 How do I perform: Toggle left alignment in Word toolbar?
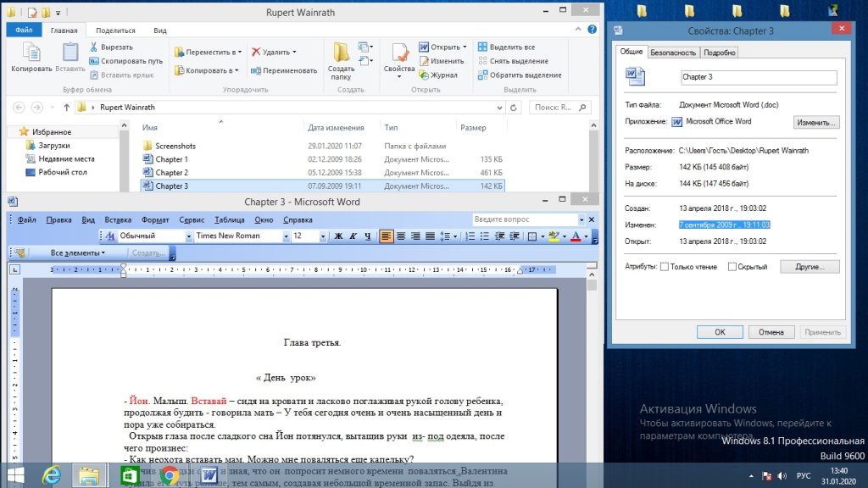click(386, 236)
